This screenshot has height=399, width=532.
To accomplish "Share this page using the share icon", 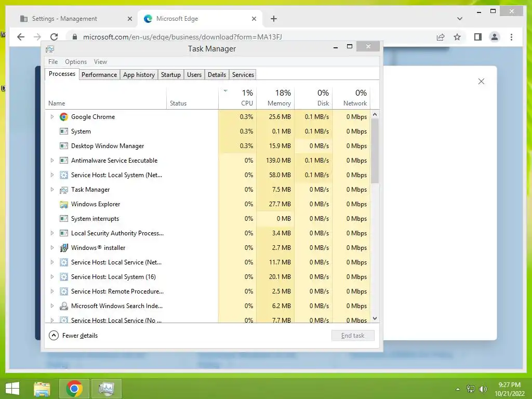I will tap(441, 37).
